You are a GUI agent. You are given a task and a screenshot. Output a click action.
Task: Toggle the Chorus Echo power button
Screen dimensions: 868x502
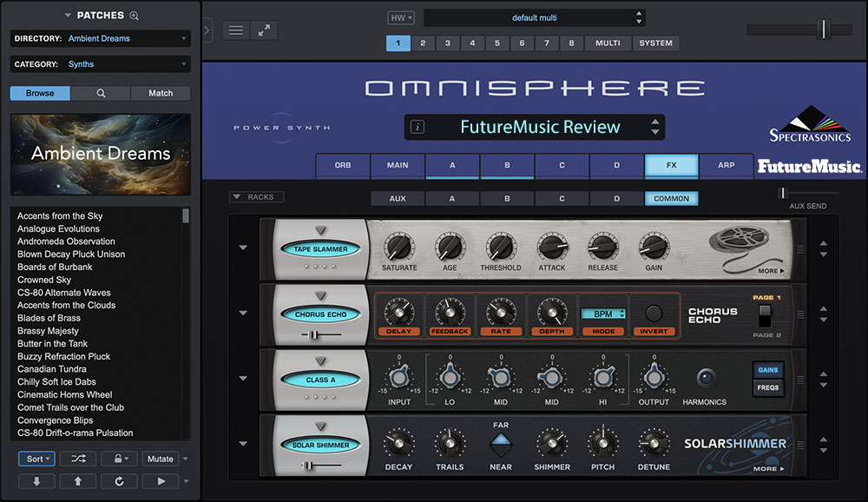point(321,314)
